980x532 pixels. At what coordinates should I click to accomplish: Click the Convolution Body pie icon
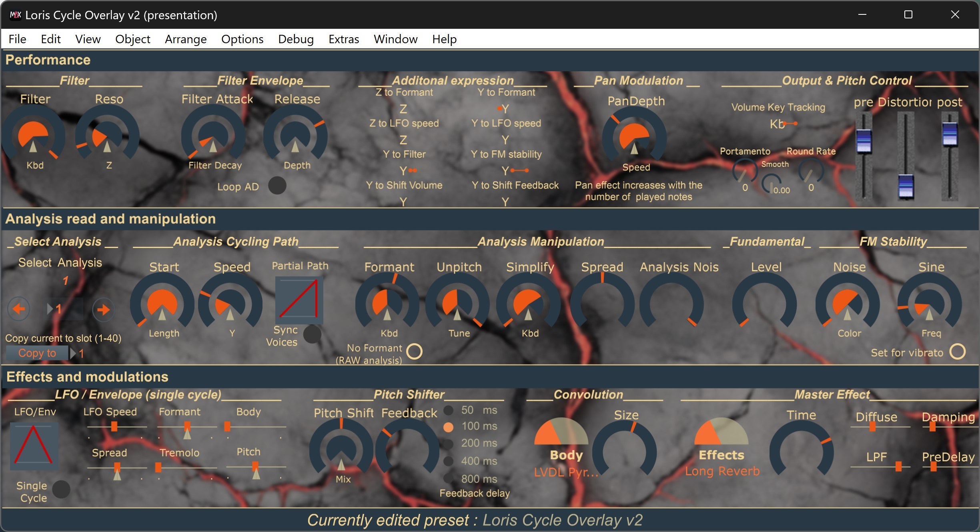[x=561, y=432]
